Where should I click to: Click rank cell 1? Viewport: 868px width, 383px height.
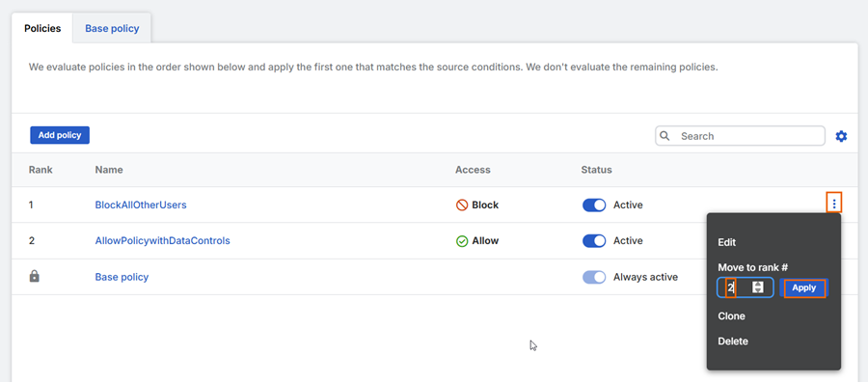coord(31,205)
